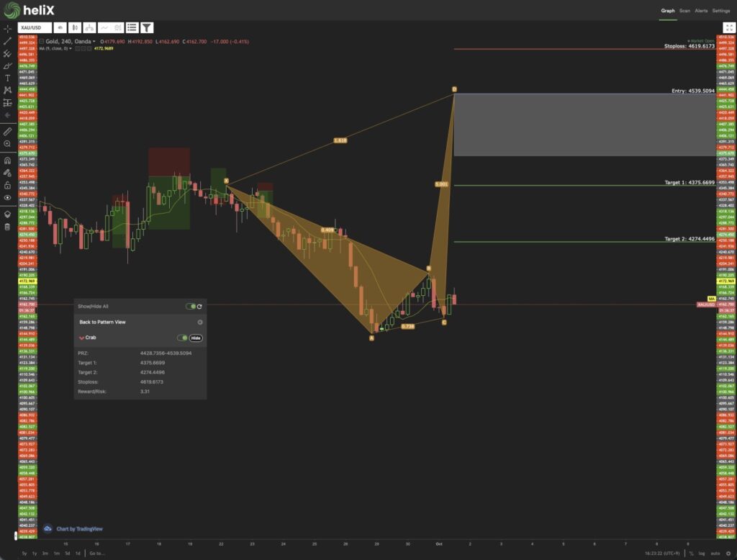
Task: Open the compare symbols scale icon
Action: click(x=89, y=28)
